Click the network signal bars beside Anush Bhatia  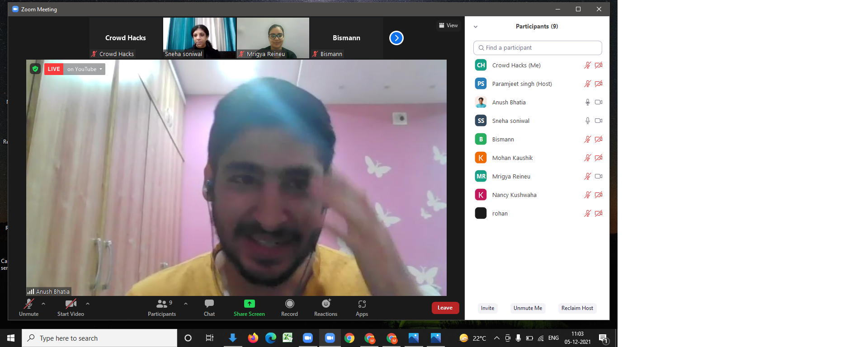click(x=31, y=291)
